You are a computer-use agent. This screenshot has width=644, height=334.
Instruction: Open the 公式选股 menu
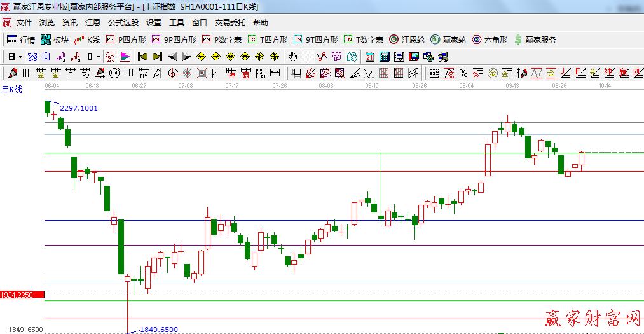click(123, 22)
